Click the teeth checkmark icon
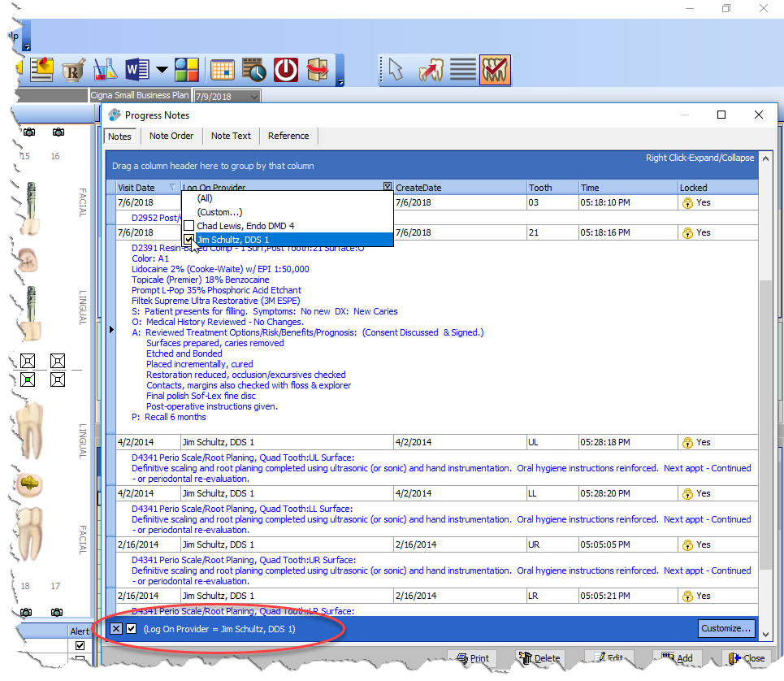The image size is (784, 681). point(494,70)
